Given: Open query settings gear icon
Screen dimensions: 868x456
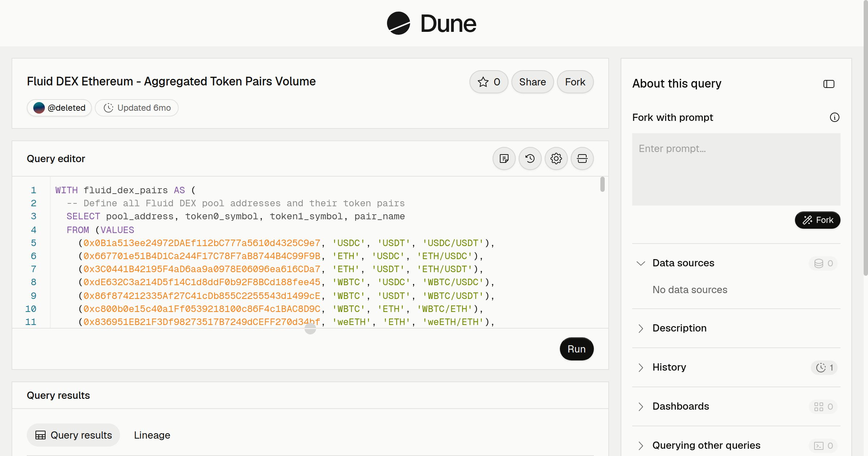Looking at the screenshot, I should (556, 159).
